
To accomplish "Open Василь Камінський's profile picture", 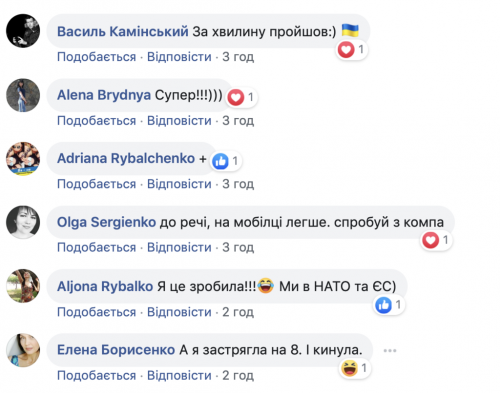I will (x=23, y=31).
